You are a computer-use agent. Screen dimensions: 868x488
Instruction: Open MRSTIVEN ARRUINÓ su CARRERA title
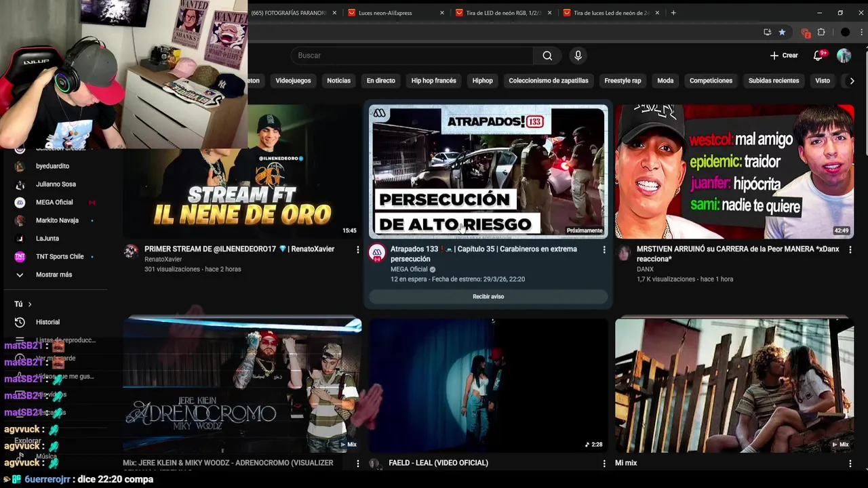click(x=738, y=254)
